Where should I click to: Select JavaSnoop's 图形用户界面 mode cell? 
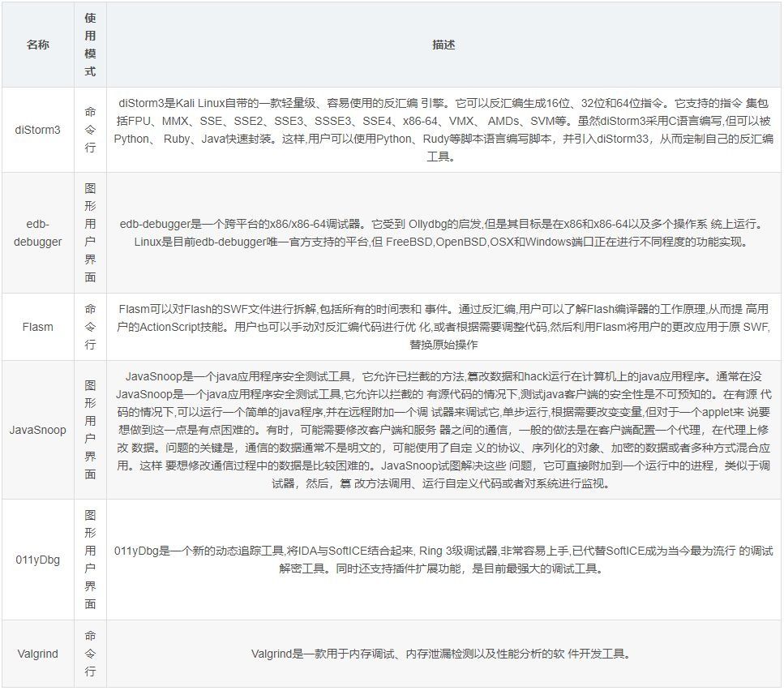pyautogui.click(x=88, y=430)
